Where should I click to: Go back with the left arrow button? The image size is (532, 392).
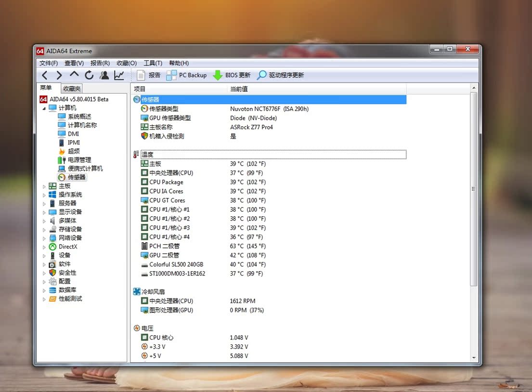tap(45, 75)
